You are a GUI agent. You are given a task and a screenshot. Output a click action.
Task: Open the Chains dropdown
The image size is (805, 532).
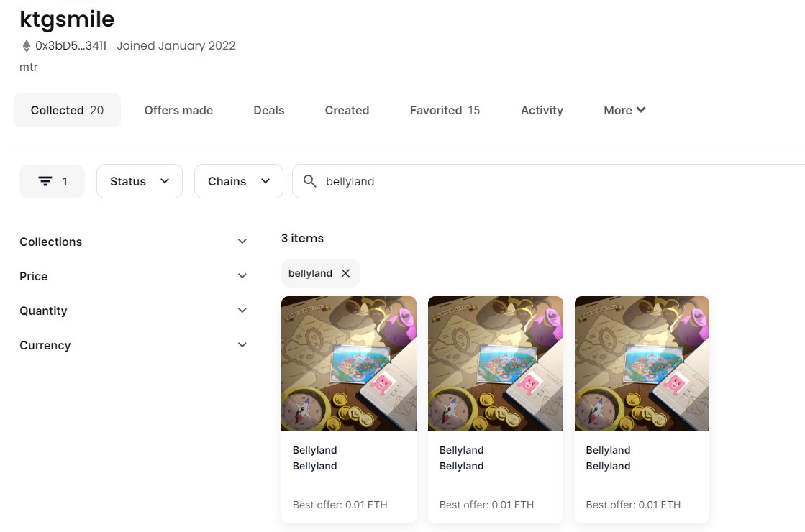(x=239, y=181)
